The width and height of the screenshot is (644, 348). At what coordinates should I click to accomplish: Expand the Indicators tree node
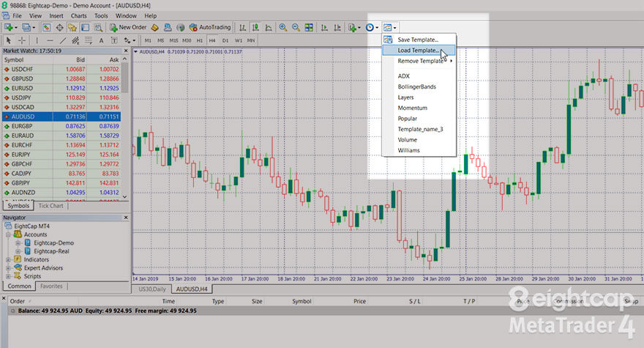[8, 259]
